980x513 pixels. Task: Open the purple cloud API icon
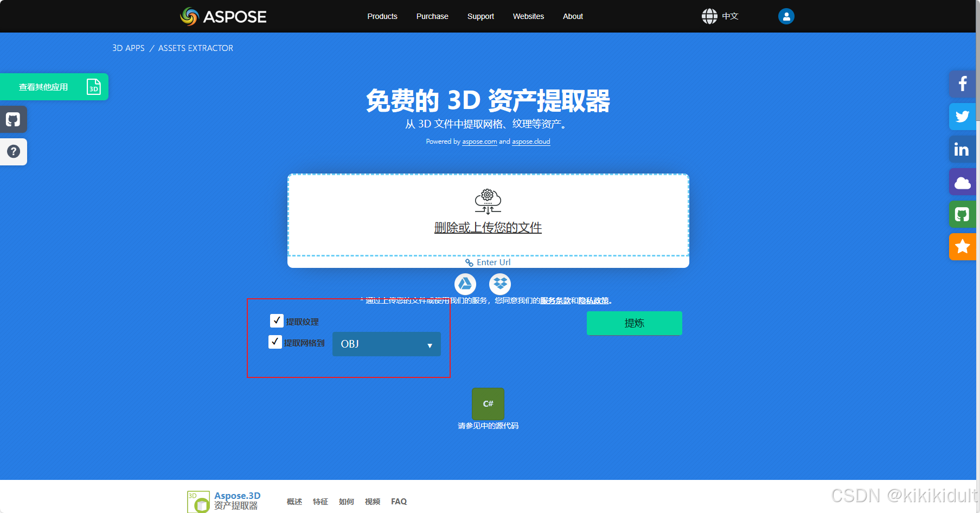[962, 182]
